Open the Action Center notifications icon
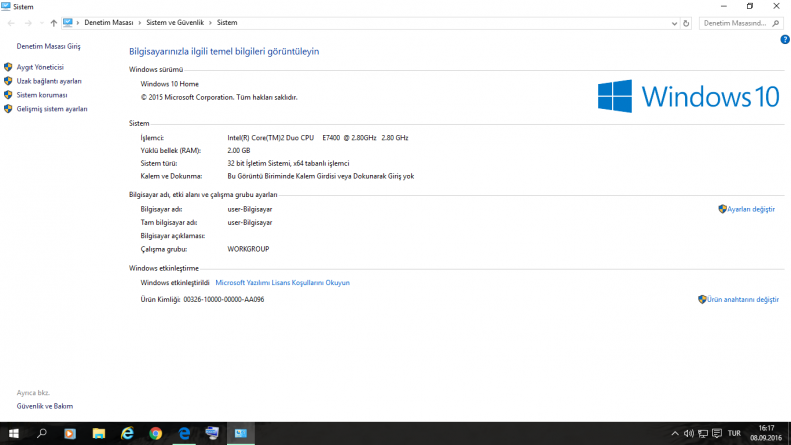Screen dimensions: 791x445 717,433
